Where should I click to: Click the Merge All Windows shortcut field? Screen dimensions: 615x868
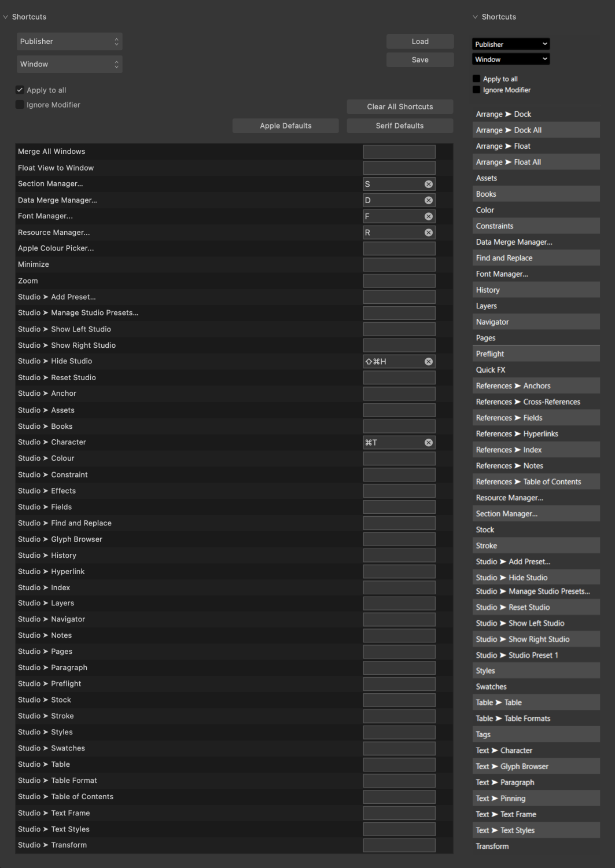399,151
